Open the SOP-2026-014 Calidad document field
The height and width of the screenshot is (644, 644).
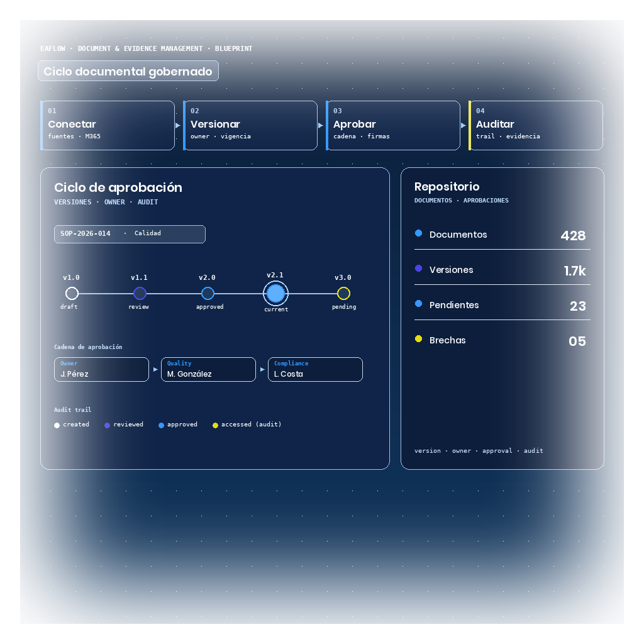pyautogui.click(x=130, y=234)
